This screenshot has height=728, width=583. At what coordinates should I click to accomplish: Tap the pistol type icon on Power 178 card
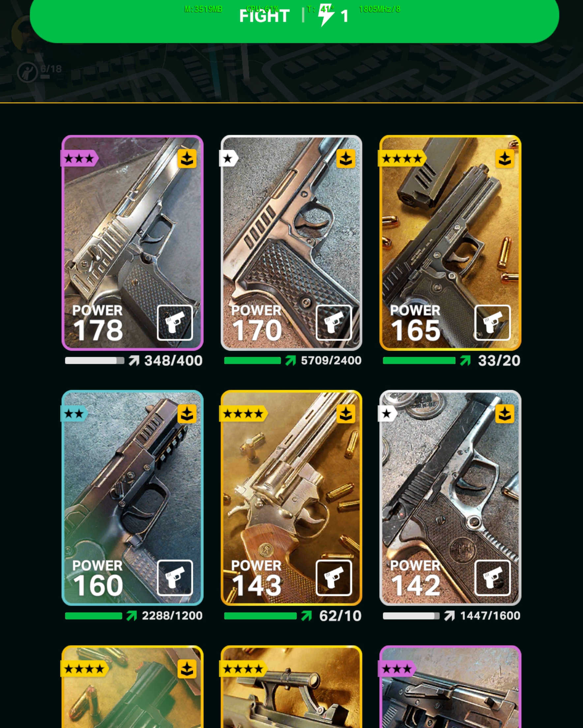[175, 322]
